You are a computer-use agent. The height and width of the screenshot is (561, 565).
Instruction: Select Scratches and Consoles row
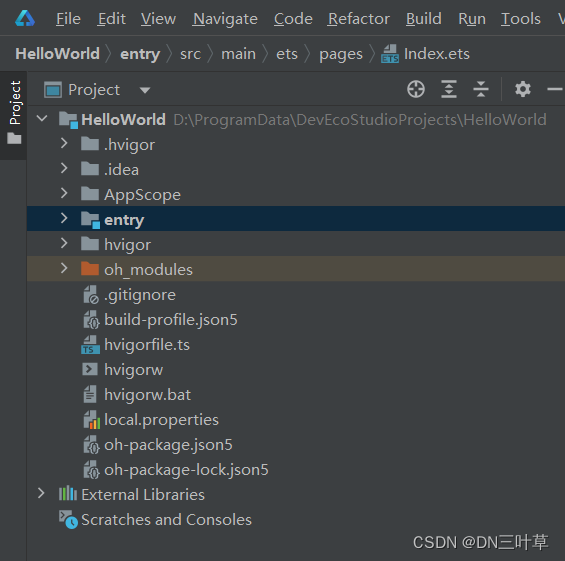tap(295, 520)
